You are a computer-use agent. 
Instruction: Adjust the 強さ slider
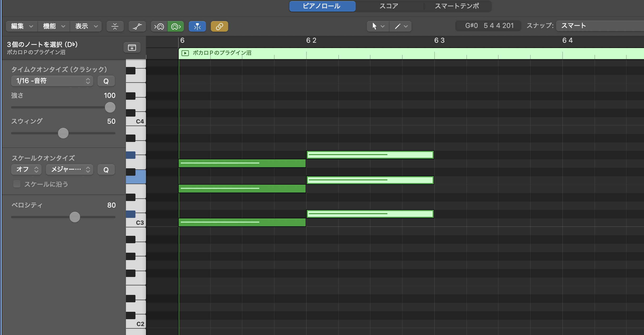[110, 107]
